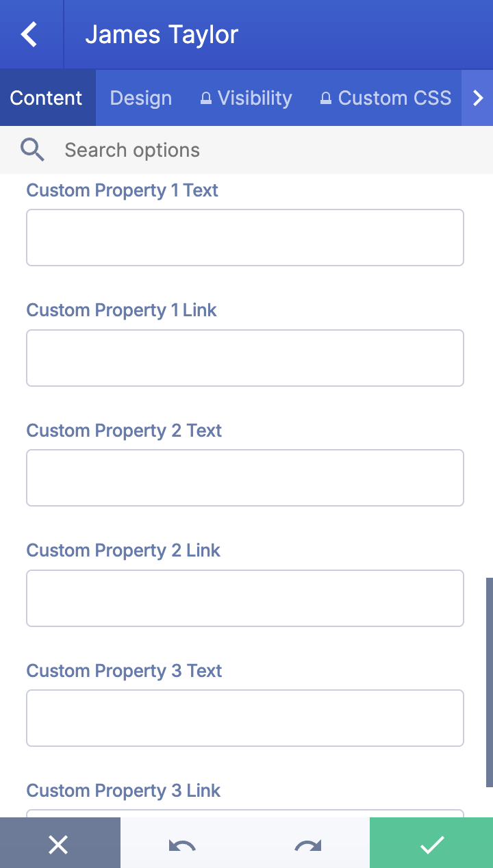Select the Content tab

47,97
